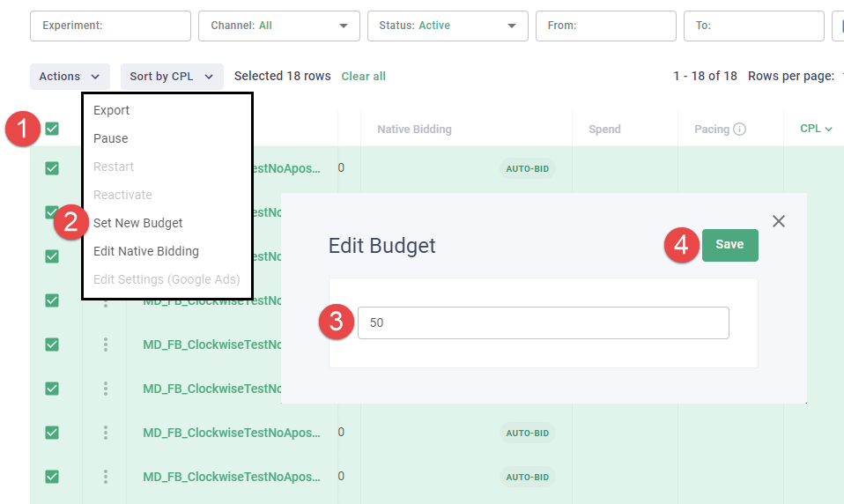Viewport: 844px width, 504px height.
Task: Select Set New Budget menu item
Action: coord(138,223)
